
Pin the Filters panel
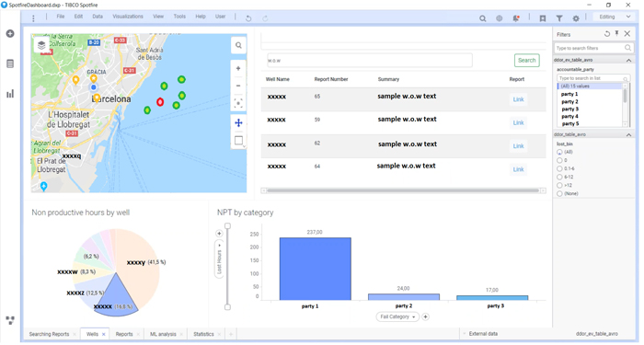tap(617, 34)
